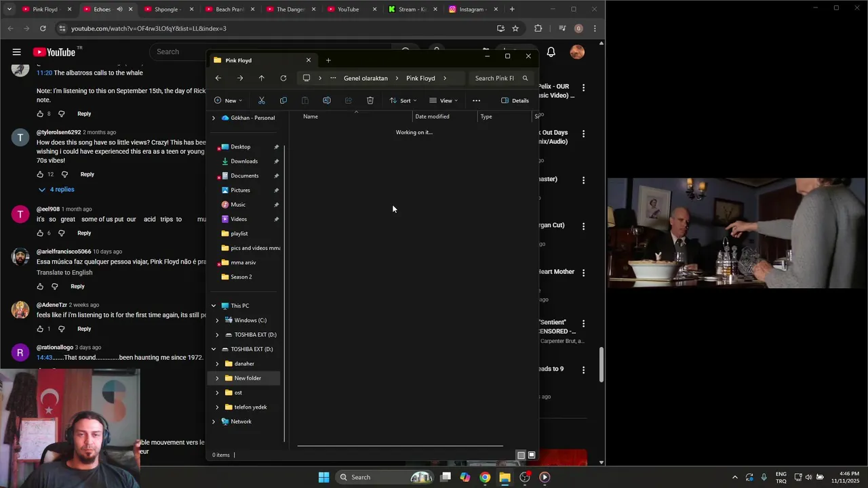Open the Windows Start menu
Image resolution: width=868 pixels, height=488 pixels.
pyautogui.click(x=323, y=477)
